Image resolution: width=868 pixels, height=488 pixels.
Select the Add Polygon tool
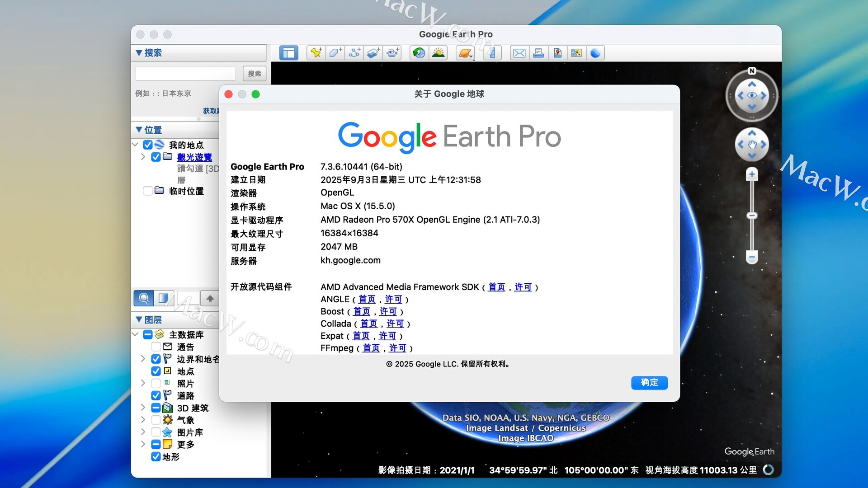(x=335, y=53)
